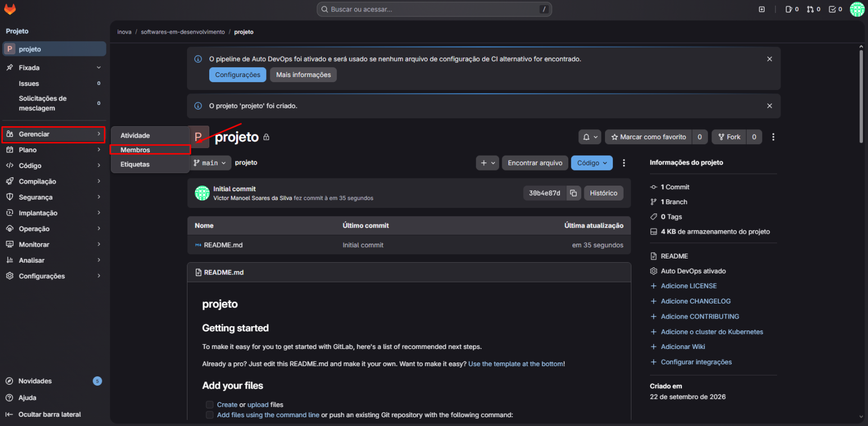Focus the 'Buscar ou acessar...' search field
This screenshot has height=426, width=868.
[x=434, y=9]
